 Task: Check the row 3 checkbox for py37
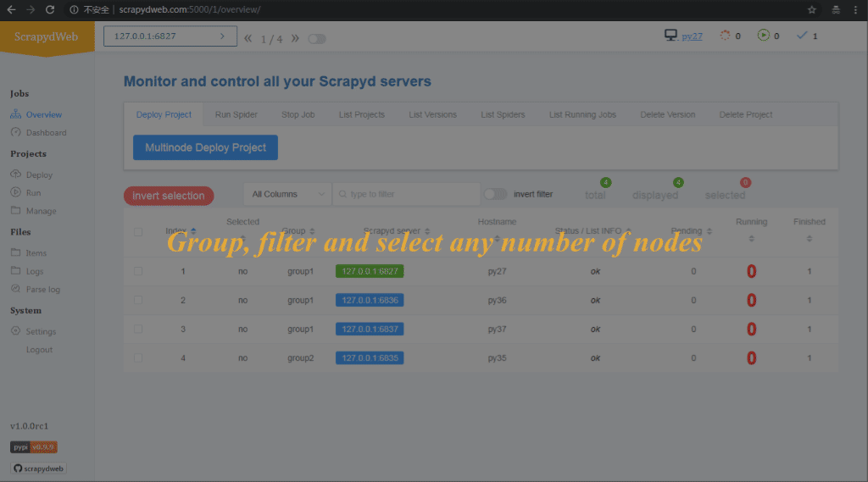(138, 329)
